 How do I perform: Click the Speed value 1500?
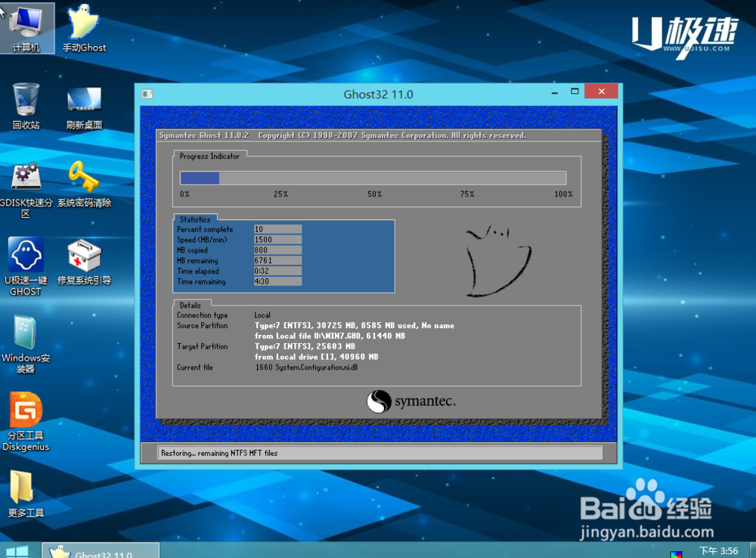point(277,240)
